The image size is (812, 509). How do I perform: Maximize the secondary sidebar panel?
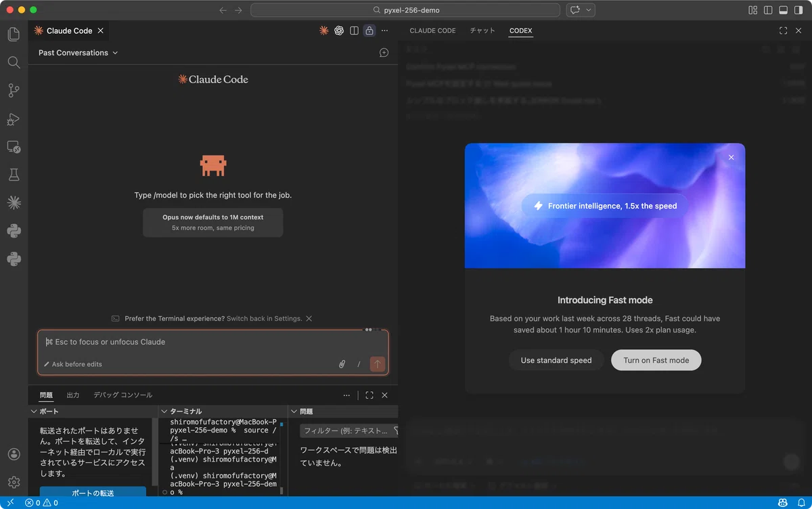784,30
